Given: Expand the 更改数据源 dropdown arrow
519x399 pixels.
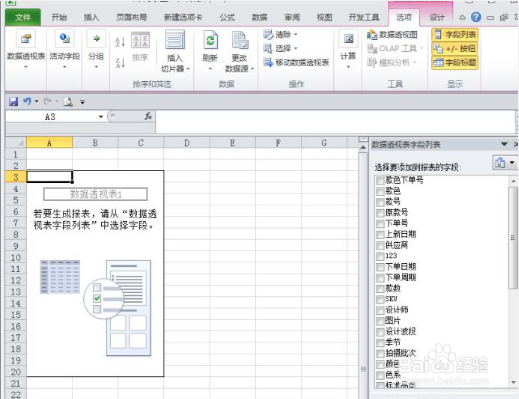Looking at the screenshot, I should pos(252,69).
